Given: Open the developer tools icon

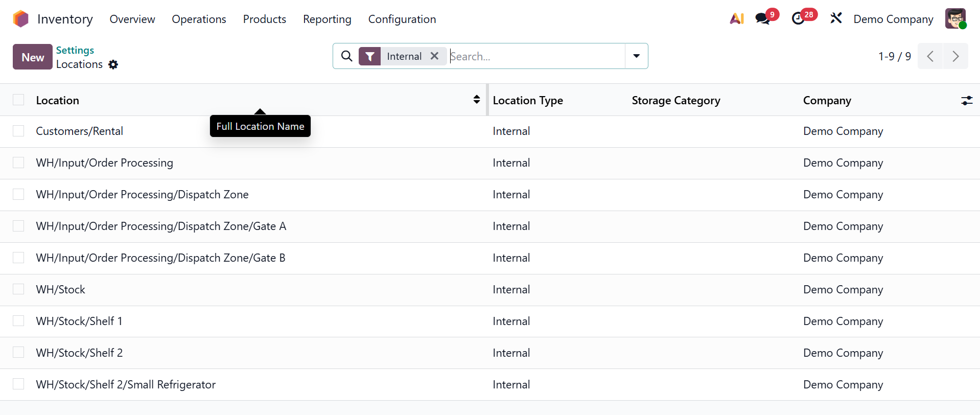Looking at the screenshot, I should pos(836,19).
